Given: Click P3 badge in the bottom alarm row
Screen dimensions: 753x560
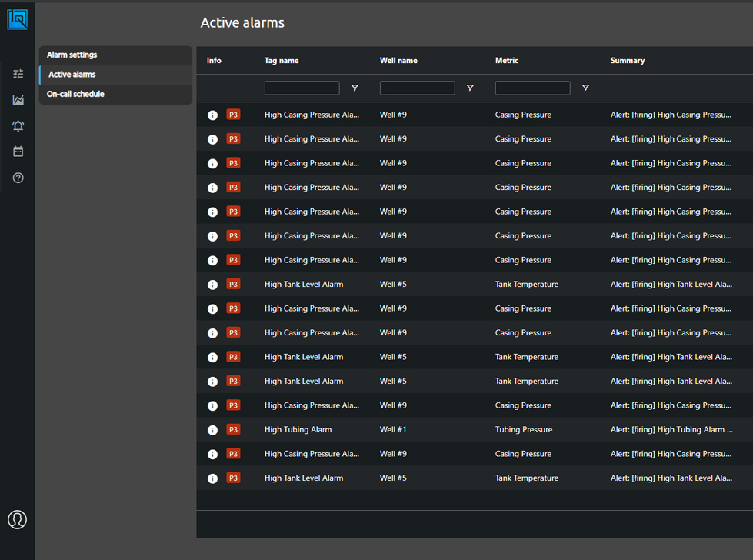Looking at the screenshot, I should (x=233, y=478).
